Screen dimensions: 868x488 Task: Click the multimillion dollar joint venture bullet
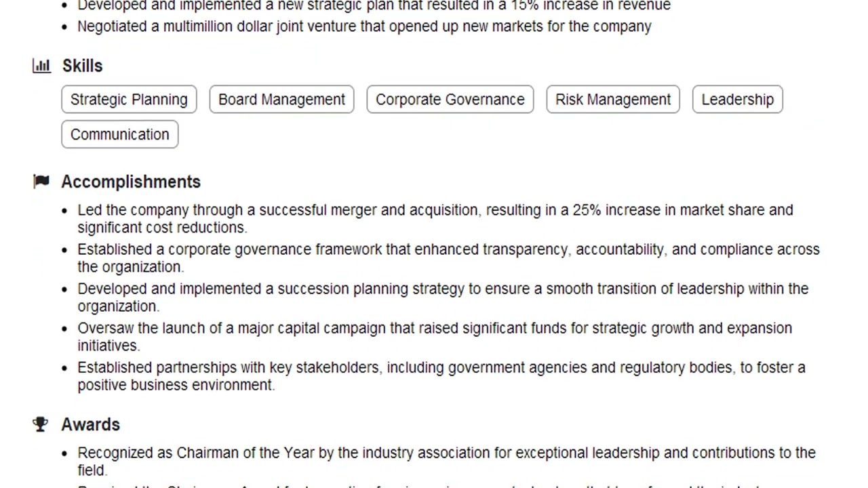[x=364, y=26]
